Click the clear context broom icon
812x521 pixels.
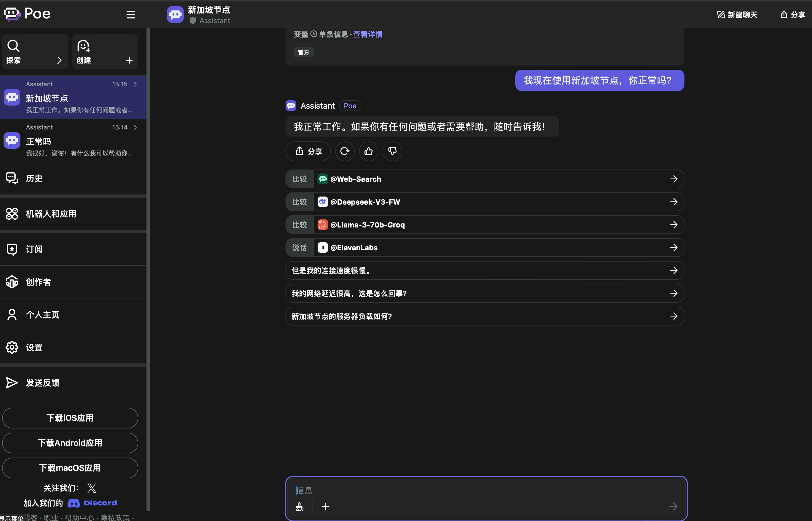pyautogui.click(x=299, y=506)
